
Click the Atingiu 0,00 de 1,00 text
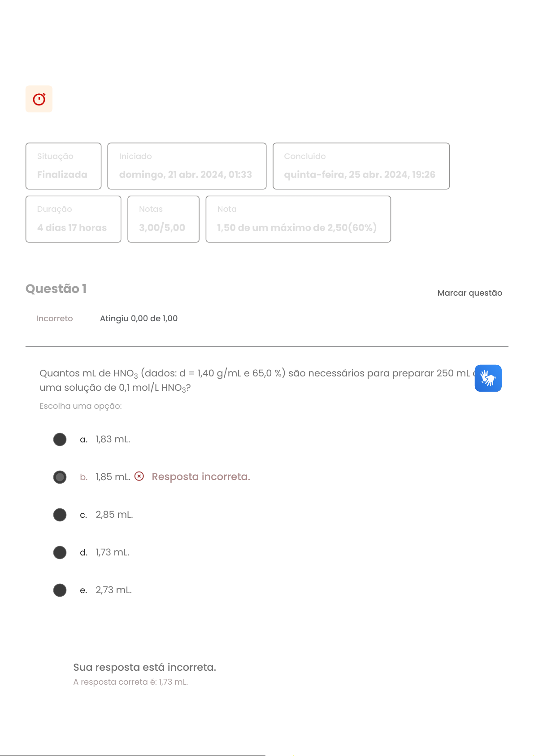139,319
